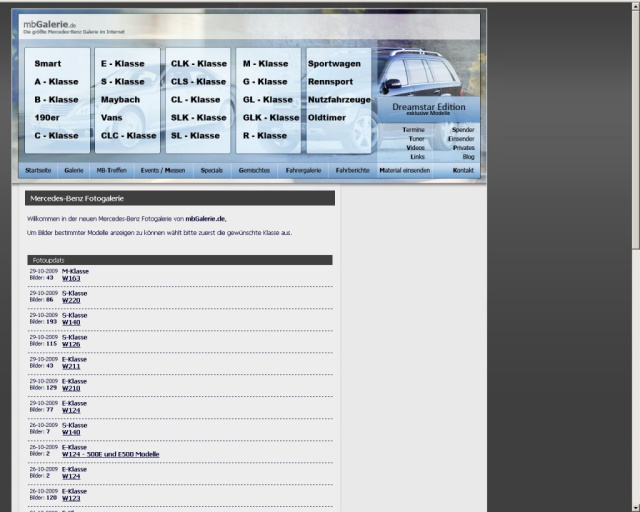Go to Startseite in the navigation bar
The height and width of the screenshot is (512, 640).
pos(38,170)
